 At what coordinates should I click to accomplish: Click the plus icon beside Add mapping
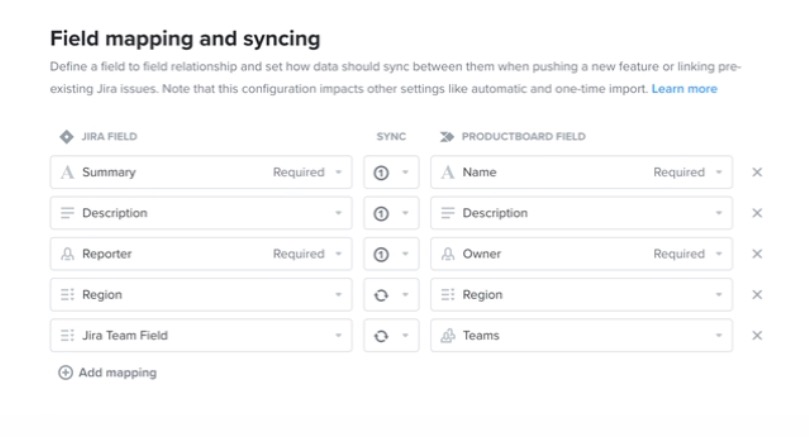tap(66, 373)
